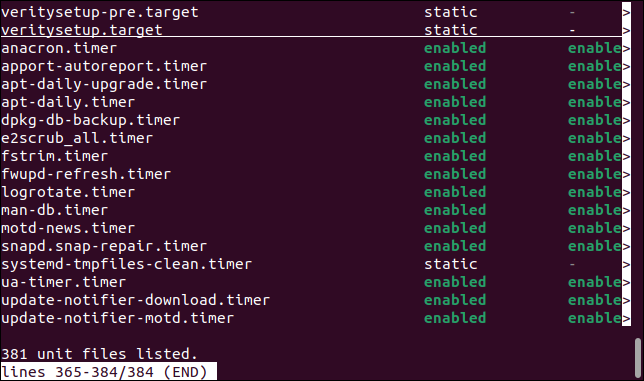This screenshot has height=381, width=644.
Task: Click the snapd.snap-repair.timer unit name
Action: (x=104, y=246)
